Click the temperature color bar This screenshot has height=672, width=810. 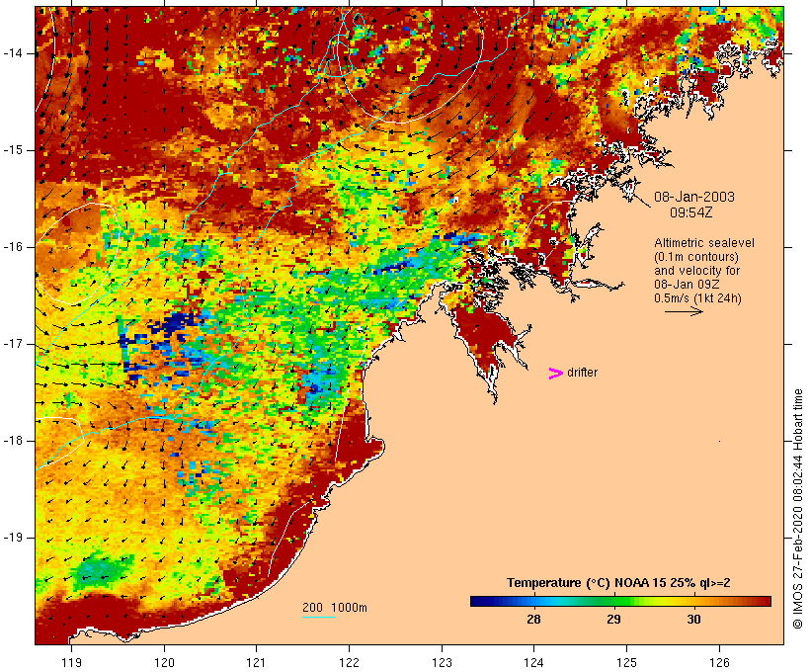click(620, 601)
